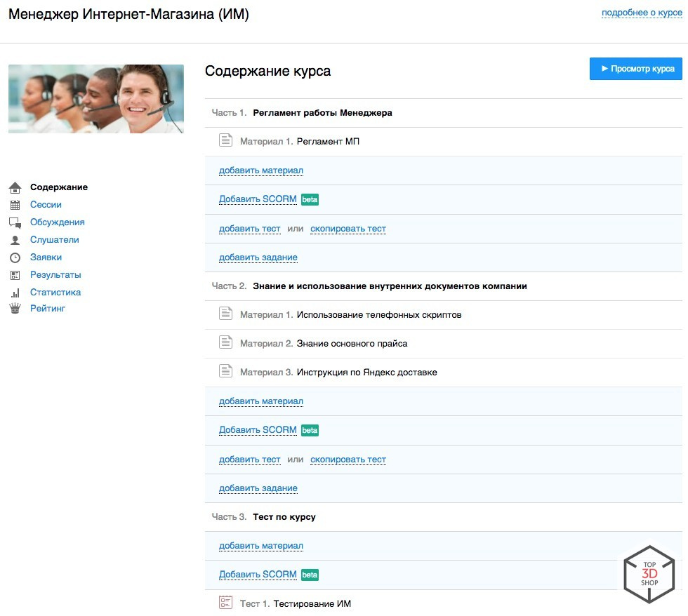Click добавить задание under Часть 1
The width and height of the screenshot is (688, 616).
point(258,257)
